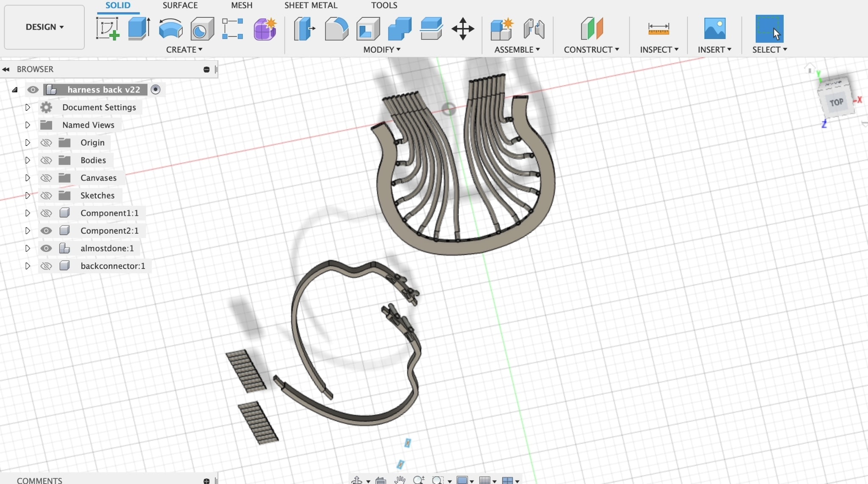Viewport: 868px width, 484px height.
Task: Expand the Named Views folder
Action: (x=28, y=125)
